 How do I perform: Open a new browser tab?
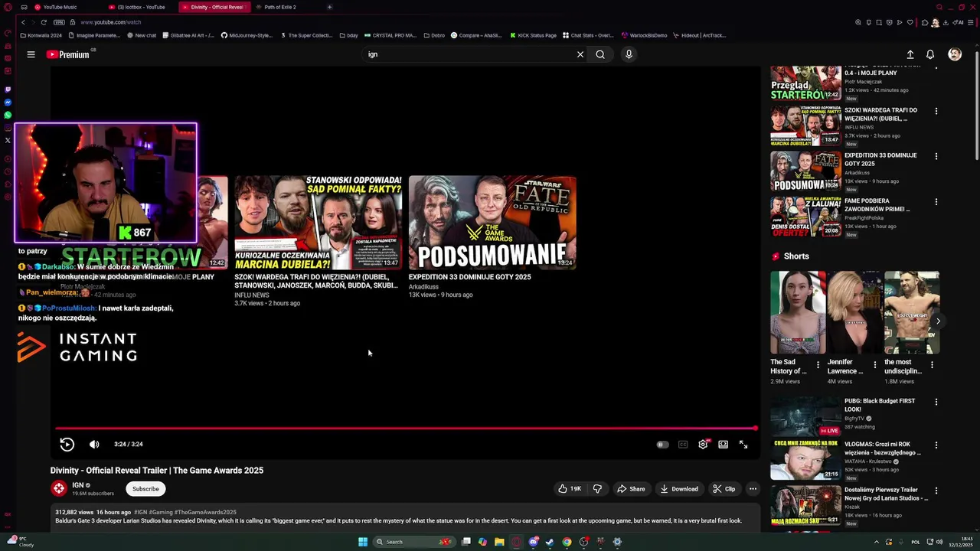click(329, 7)
